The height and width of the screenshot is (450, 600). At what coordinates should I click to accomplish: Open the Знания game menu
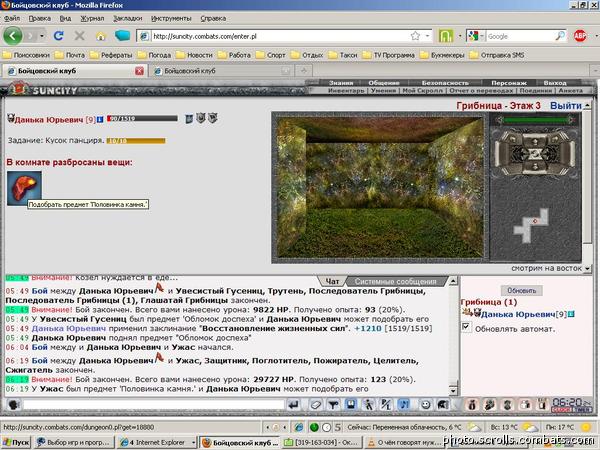point(341,83)
